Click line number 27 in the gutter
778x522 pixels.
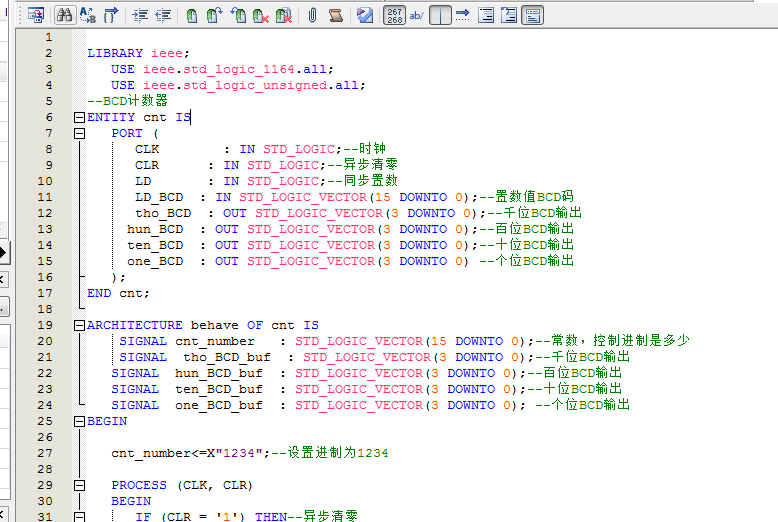[x=46, y=453]
